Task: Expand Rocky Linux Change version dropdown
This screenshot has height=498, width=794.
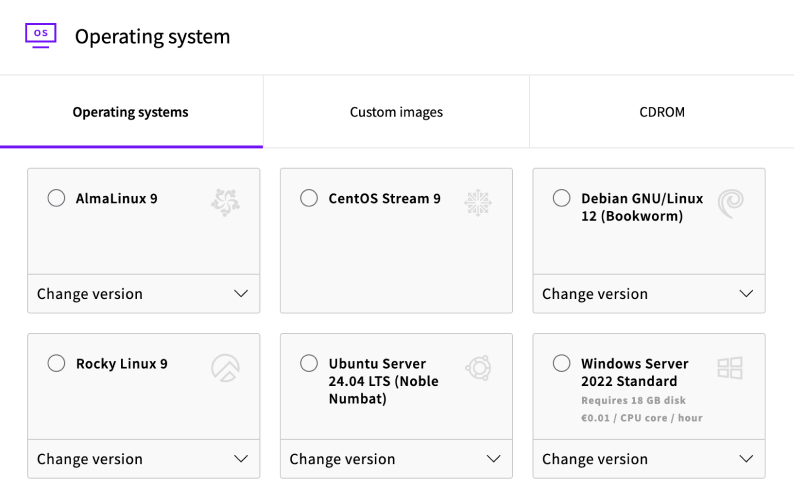Action: click(x=143, y=459)
